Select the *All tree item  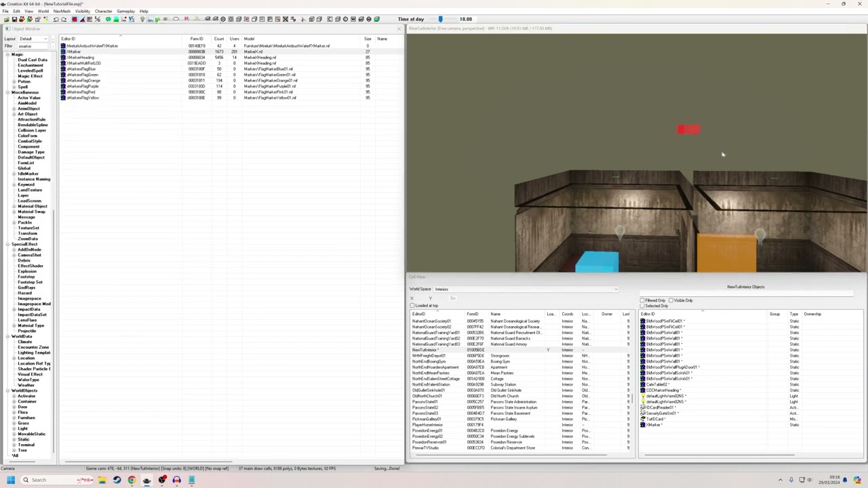tap(15, 455)
